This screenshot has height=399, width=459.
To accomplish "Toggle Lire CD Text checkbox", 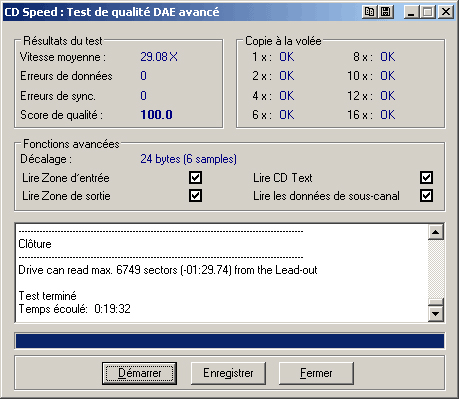I will point(426,178).
